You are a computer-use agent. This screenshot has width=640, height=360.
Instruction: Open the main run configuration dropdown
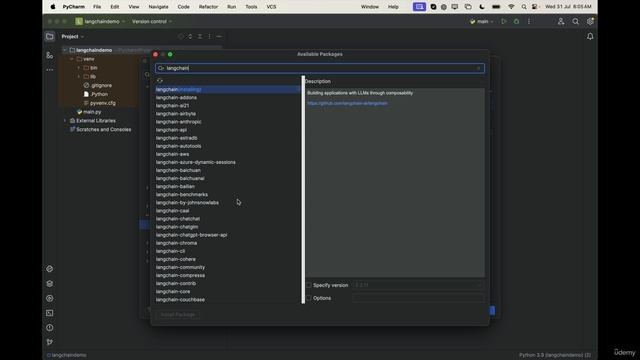[x=482, y=22]
